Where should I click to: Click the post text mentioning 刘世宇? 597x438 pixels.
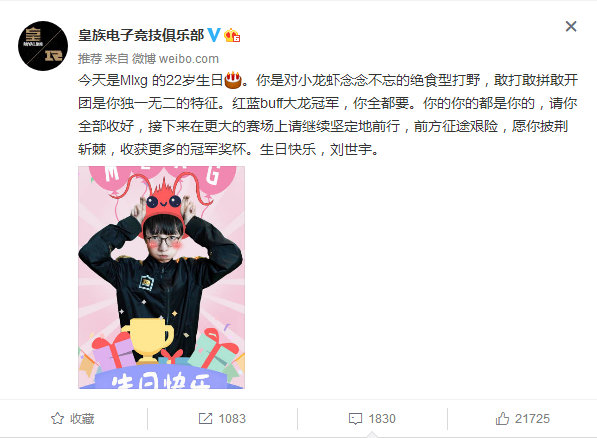click(x=328, y=115)
